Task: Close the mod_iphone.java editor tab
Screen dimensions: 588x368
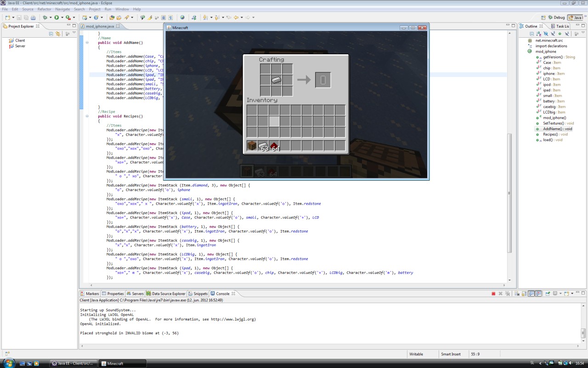Action: [118, 26]
